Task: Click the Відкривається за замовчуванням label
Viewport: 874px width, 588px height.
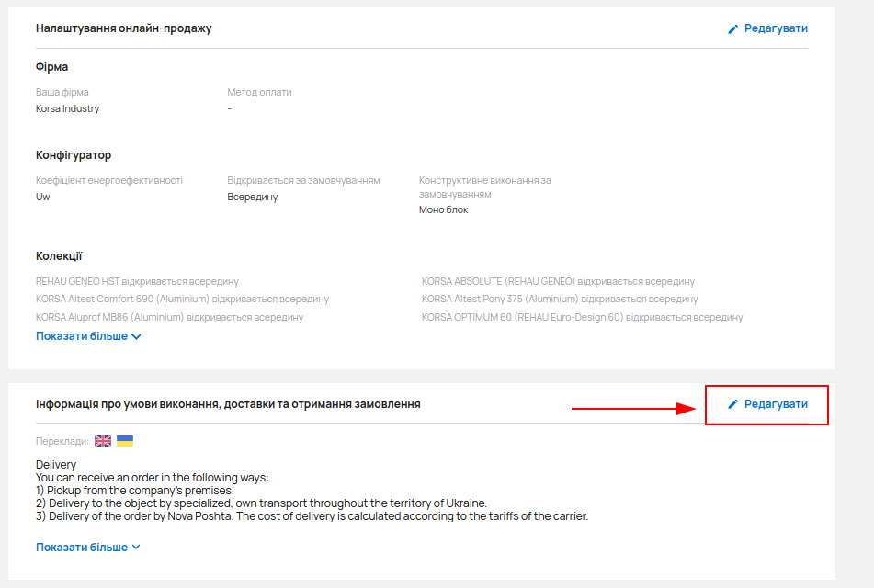Action: (304, 180)
